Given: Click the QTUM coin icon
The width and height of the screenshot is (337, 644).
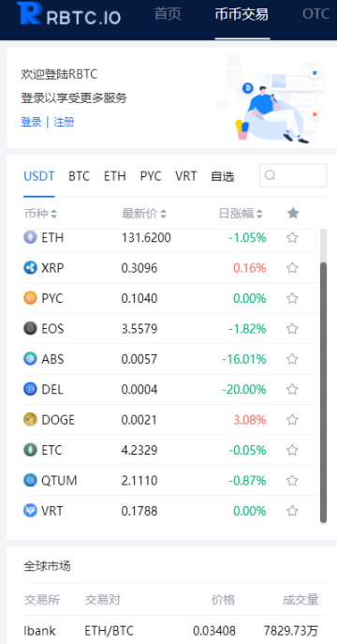Looking at the screenshot, I should pos(30,481).
